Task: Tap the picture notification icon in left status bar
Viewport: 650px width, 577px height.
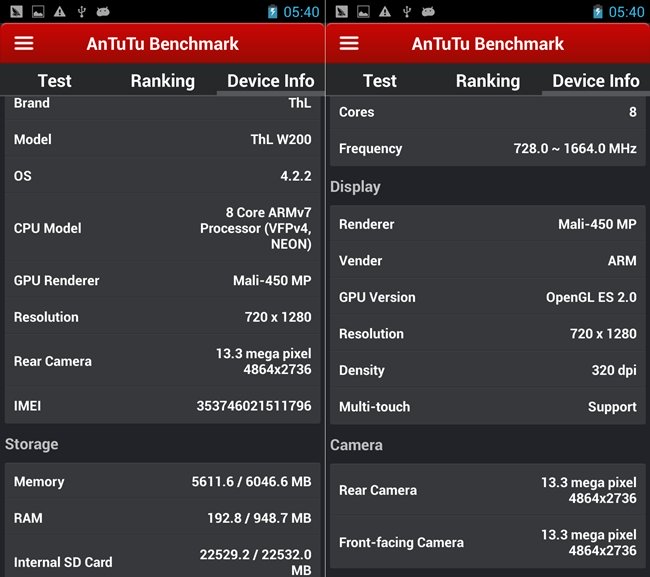Action: tap(38, 12)
